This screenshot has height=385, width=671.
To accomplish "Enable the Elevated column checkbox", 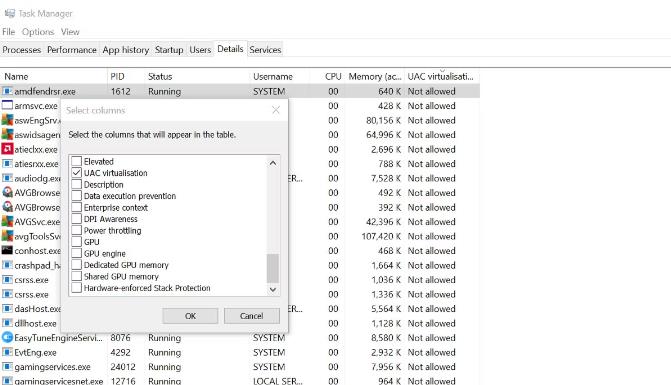I will 77,161.
